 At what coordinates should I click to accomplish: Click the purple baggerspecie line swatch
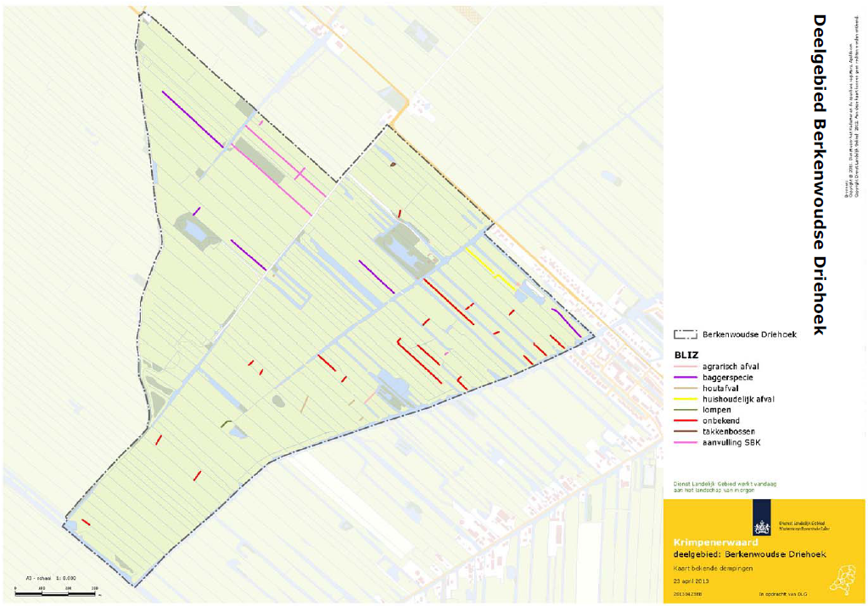(685, 378)
